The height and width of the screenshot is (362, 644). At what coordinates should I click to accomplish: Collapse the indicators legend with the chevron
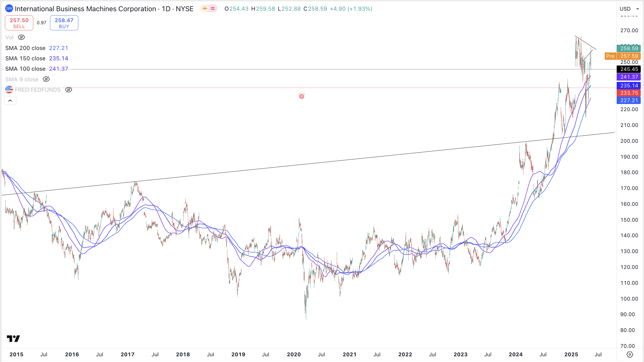(10, 100)
